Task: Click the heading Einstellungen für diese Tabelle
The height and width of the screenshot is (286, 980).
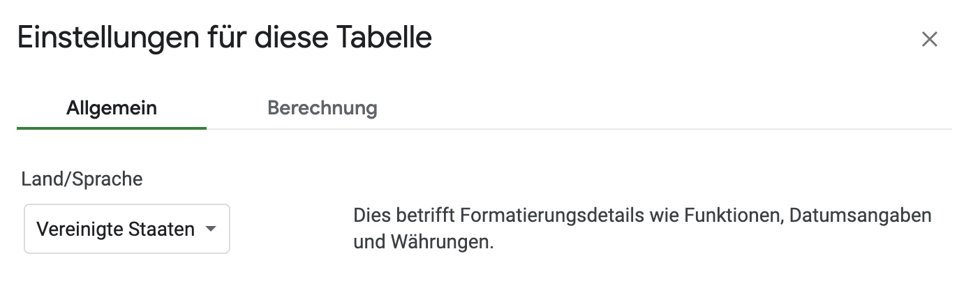Action: point(224,38)
